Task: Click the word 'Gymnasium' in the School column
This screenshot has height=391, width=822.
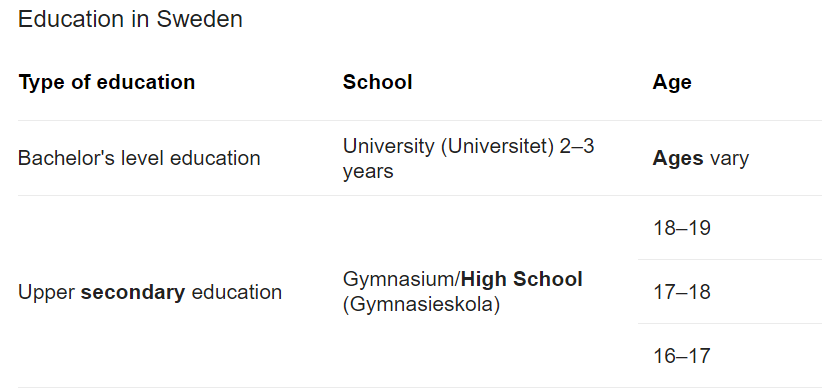Action: click(x=399, y=280)
